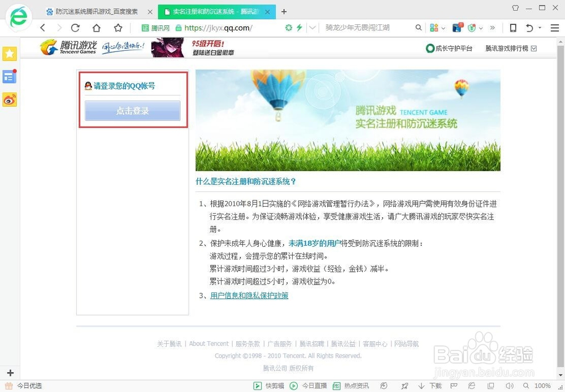Click the 腾讯游戏 Tencent Games logo
Viewport: 565px width, 392px height.
tap(68, 47)
